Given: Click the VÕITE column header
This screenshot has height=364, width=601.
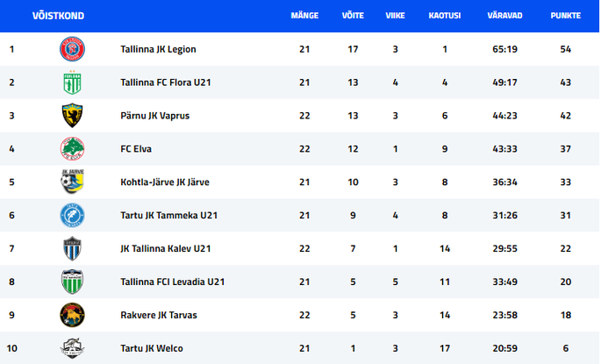Looking at the screenshot, I should point(353,16).
